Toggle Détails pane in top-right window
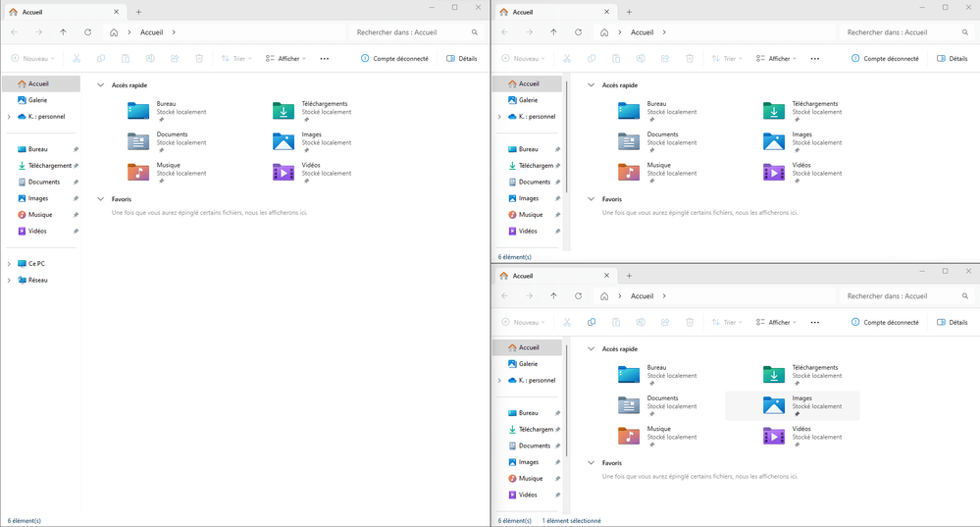This screenshot has width=980, height=527. coord(953,58)
